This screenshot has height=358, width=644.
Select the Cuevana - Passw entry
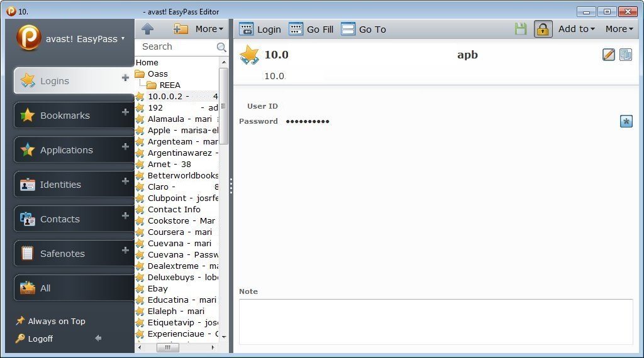pyautogui.click(x=177, y=254)
